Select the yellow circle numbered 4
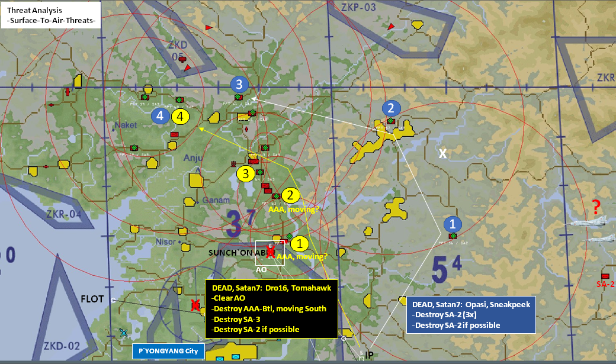The height and width of the screenshot is (364, 616). point(180,116)
